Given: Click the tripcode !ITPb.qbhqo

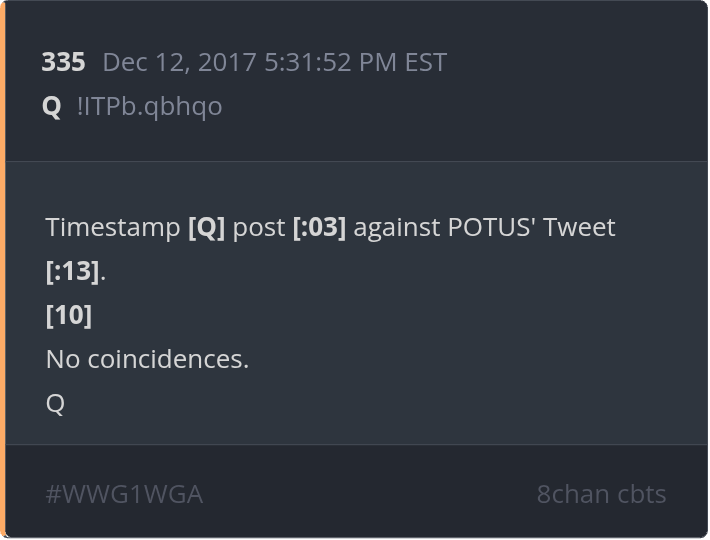Looking at the screenshot, I should [x=149, y=106].
